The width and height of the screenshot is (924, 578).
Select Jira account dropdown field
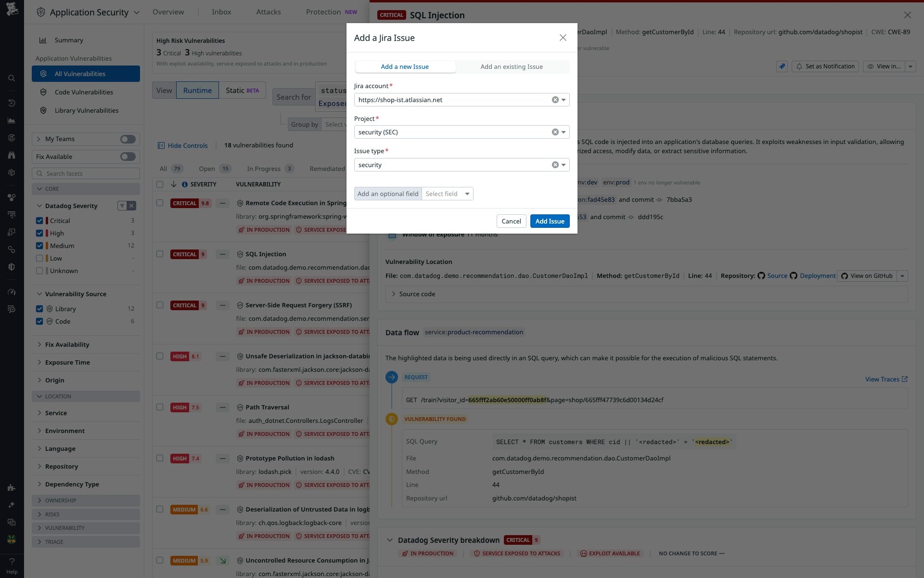461,100
